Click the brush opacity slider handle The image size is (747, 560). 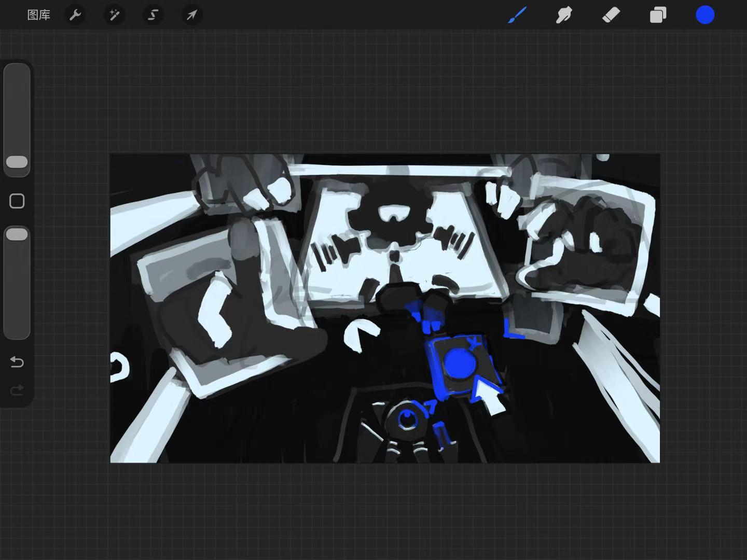(x=17, y=234)
